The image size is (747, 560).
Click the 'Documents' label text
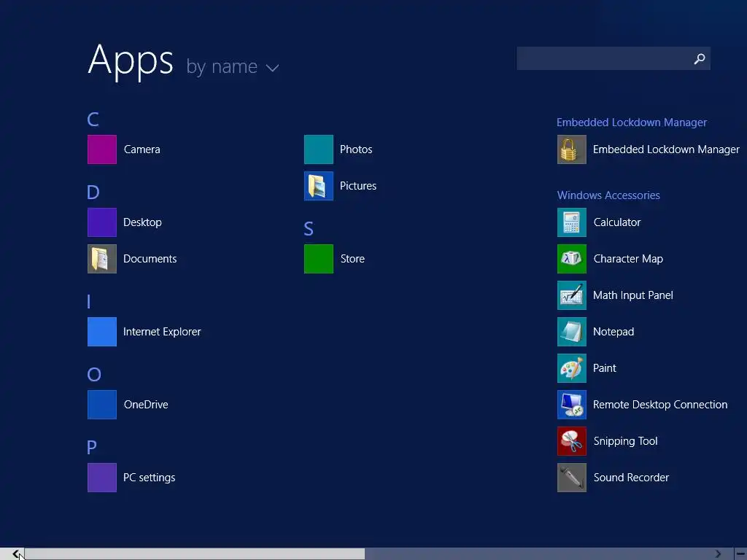pos(150,259)
